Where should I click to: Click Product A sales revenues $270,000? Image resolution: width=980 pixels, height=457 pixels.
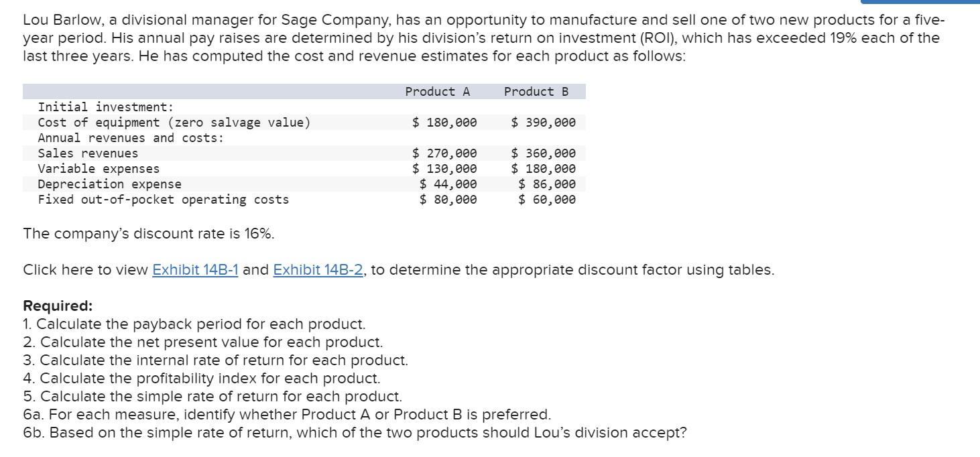[444, 153]
